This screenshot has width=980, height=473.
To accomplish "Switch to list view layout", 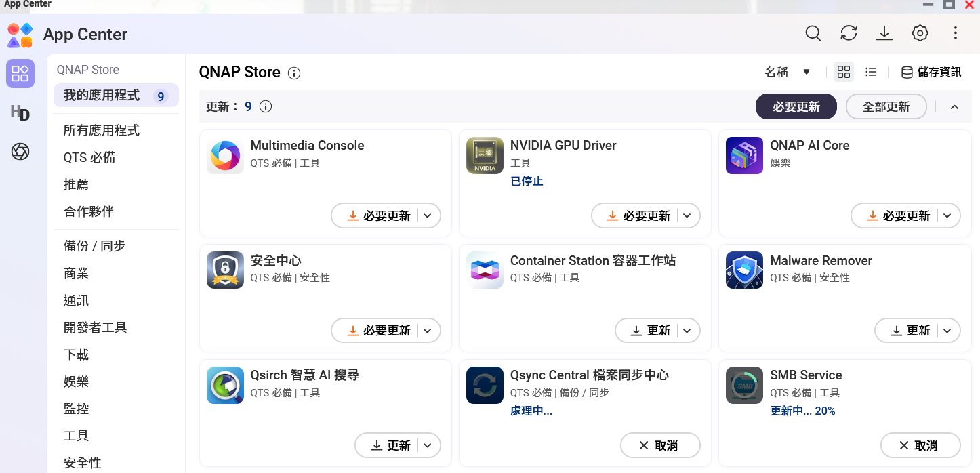I will [872, 72].
